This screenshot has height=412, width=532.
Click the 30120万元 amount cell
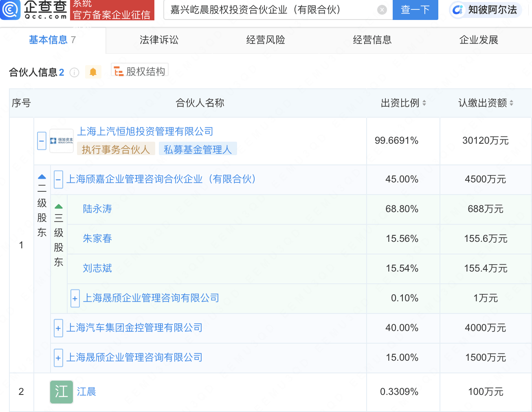(x=486, y=140)
